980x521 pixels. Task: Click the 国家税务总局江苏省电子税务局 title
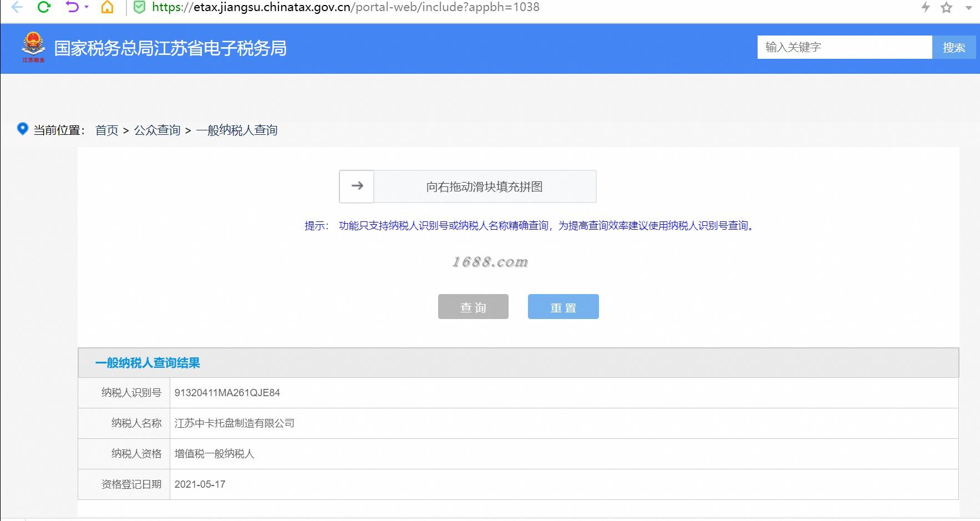[x=170, y=48]
